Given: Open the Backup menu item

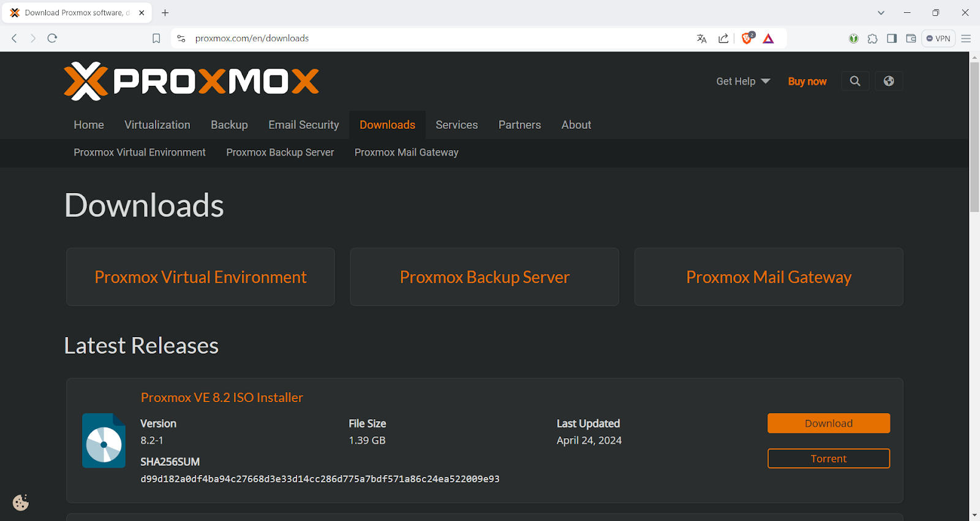Looking at the screenshot, I should pos(229,125).
